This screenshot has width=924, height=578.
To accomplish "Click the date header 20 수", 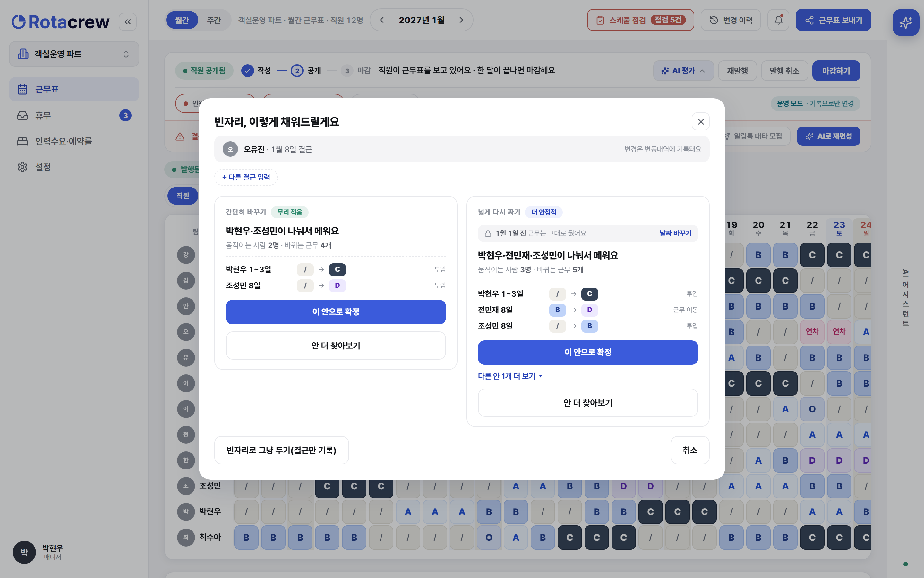I will point(758,228).
